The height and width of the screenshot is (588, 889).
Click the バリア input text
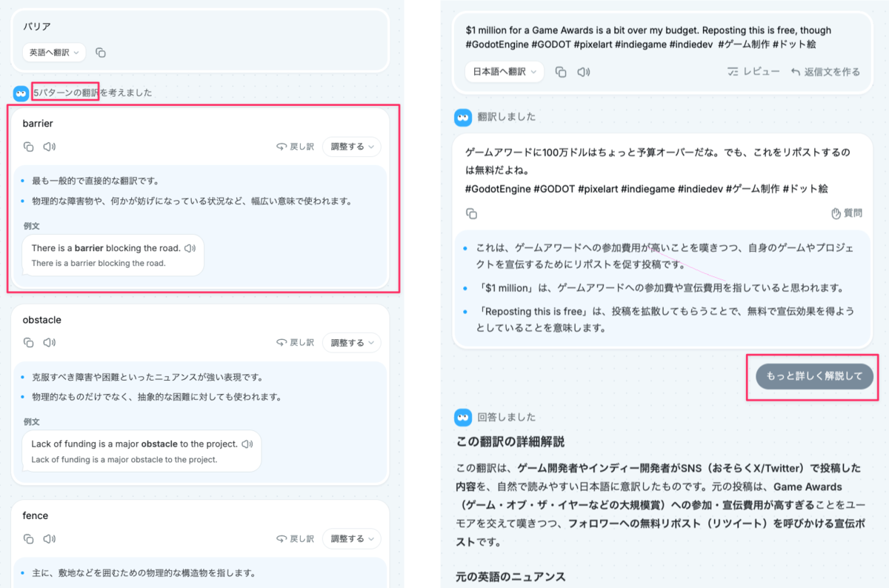pyautogui.click(x=36, y=27)
